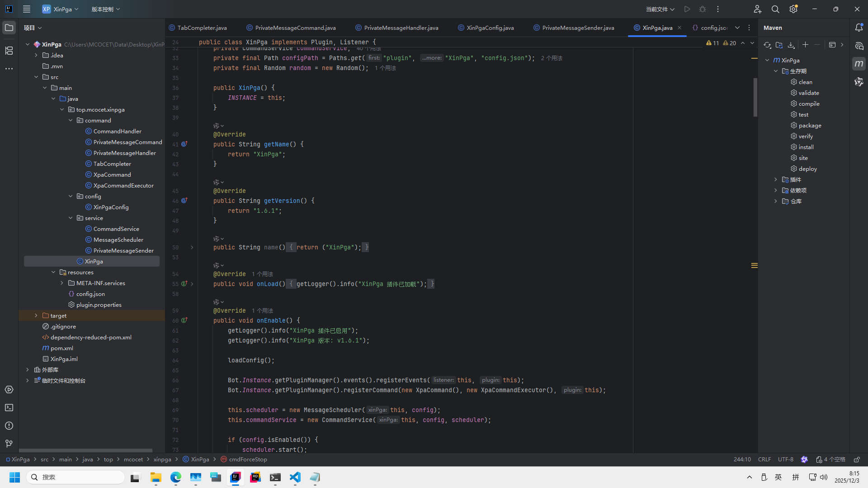Open the Structure tool window icon

(x=9, y=51)
